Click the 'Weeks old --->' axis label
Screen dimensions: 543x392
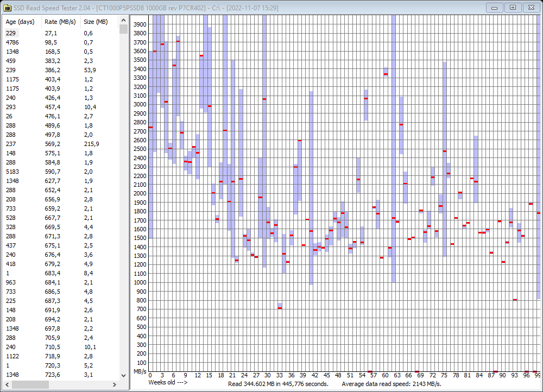tap(168, 382)
